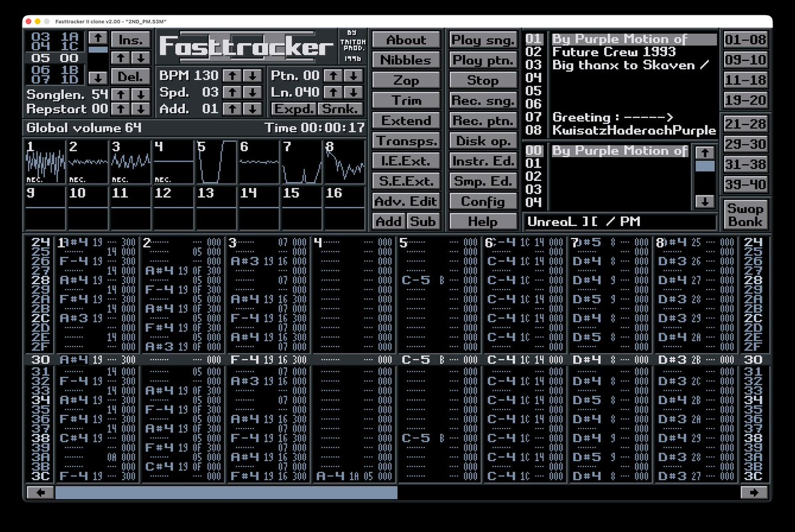Start recording song with Rec. sng.
Screen dimensions: 795x532
click(483, 101)
